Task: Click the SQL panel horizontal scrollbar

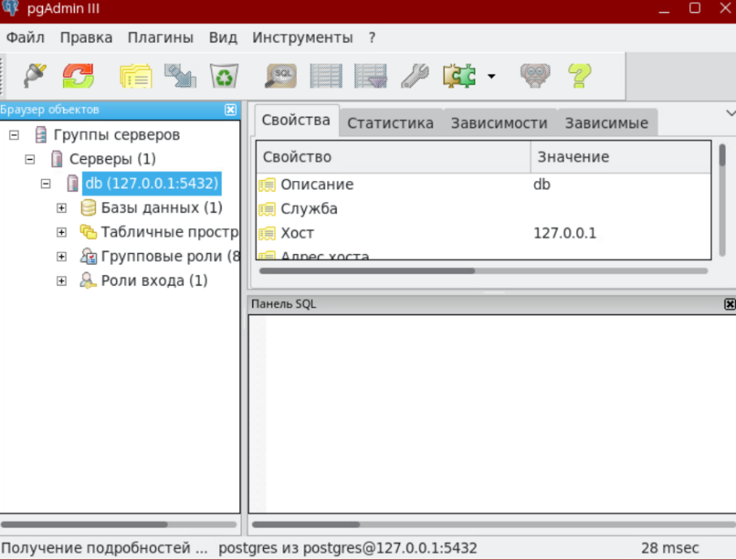Action: (x=493, y=524)
